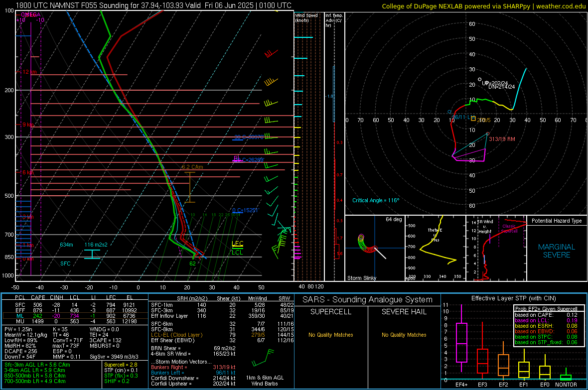Select the based on LCL: 0.19 line
The width and height of the screenshot is (588, 390).
pos(546,320)
